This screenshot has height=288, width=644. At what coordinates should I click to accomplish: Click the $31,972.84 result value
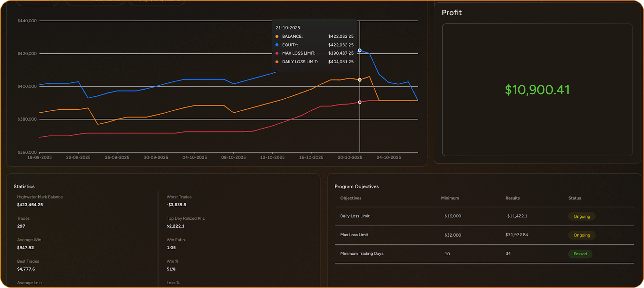pyautogui.click(x=517, y=235)
